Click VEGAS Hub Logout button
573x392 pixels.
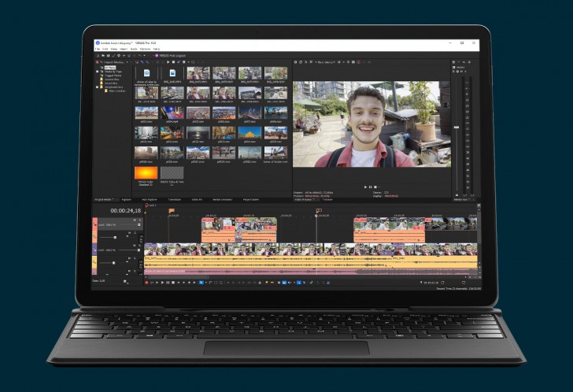[172, 56]
